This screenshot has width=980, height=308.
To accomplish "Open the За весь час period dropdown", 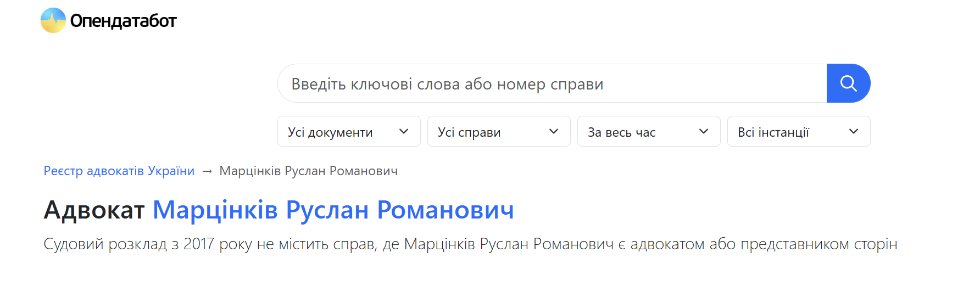I will 649,131.
